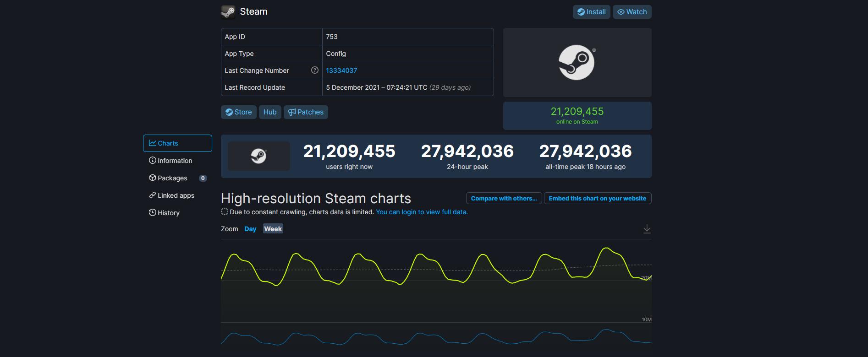Viewport: 868px width, 357px height.
Task: Click the 21,209,455 users right now figure
Action: pyautogui.click(x=349, y=151)
